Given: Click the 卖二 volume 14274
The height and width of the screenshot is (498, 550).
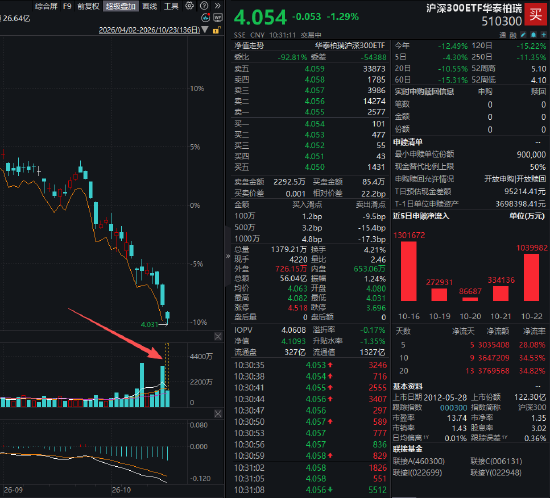Looking at the screenshot, I should coord(374,101).
